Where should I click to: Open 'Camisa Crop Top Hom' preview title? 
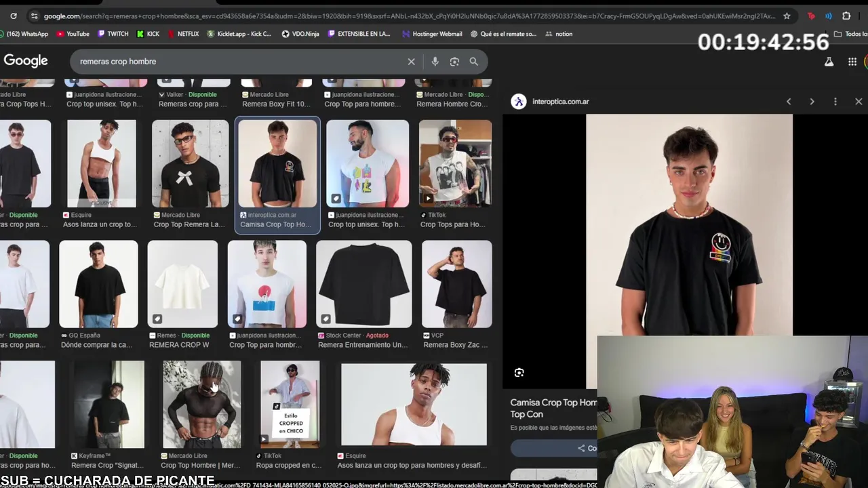(553, 408)
